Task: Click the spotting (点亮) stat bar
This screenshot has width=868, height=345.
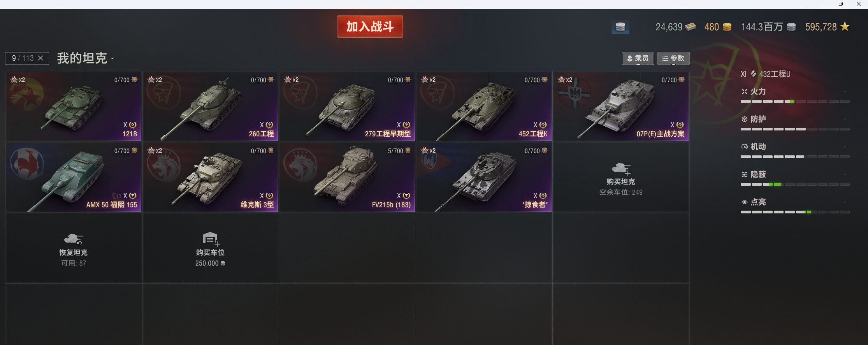Action: (x=795, y=212)
